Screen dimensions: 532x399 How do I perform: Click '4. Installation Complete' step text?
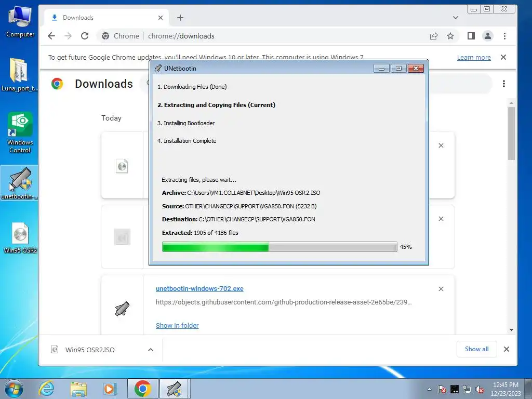point(187,141)
